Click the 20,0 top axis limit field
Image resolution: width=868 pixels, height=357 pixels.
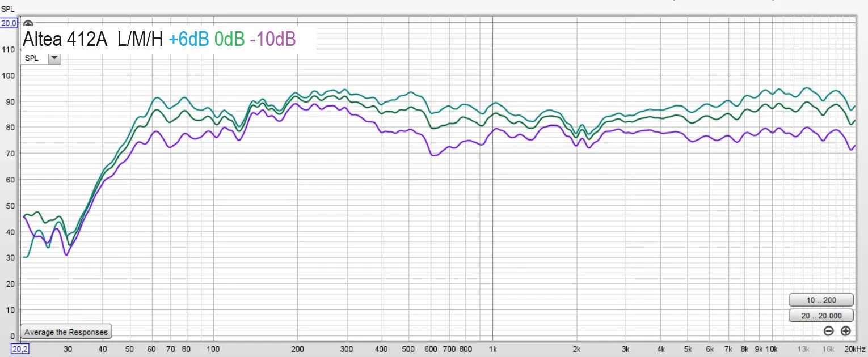point(9,23)
